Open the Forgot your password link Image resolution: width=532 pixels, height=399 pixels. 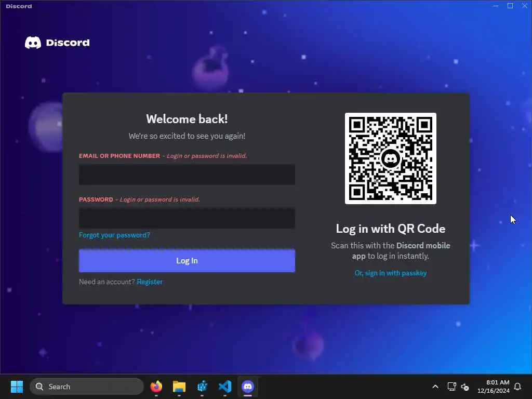[114, 235]
